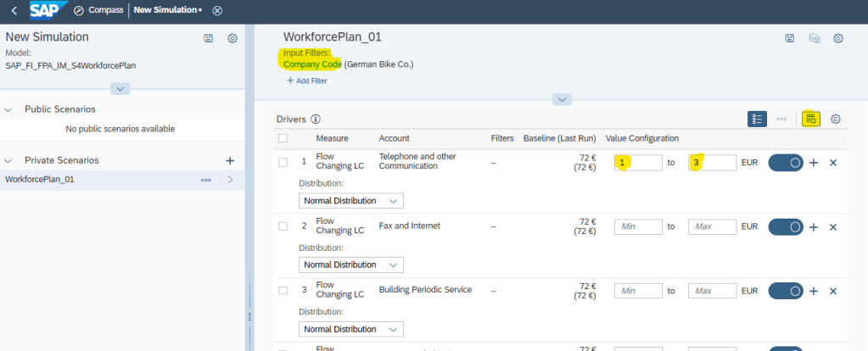This screenshot has height=351, width=868.
Task: Save the New Simulation in left panel
Action: point(209,38)
